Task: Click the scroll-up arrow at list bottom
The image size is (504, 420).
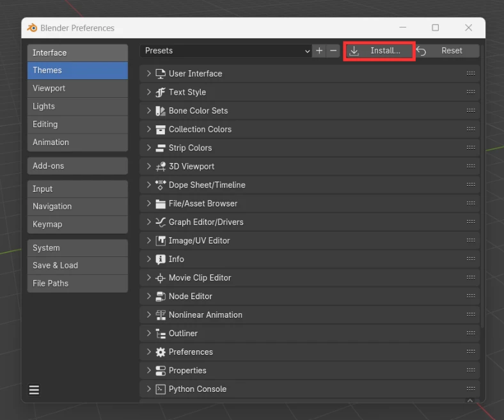Action: [470, 400]
